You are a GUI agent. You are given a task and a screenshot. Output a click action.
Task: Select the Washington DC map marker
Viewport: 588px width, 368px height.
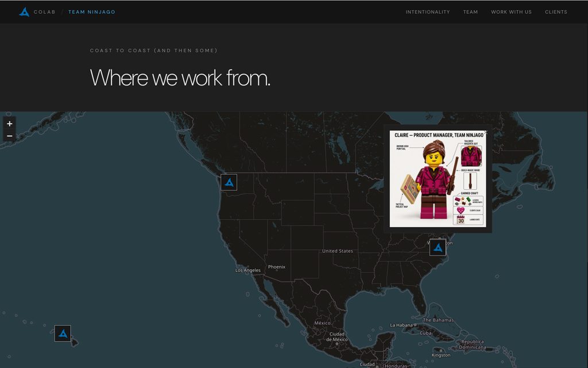coord(438,247)
